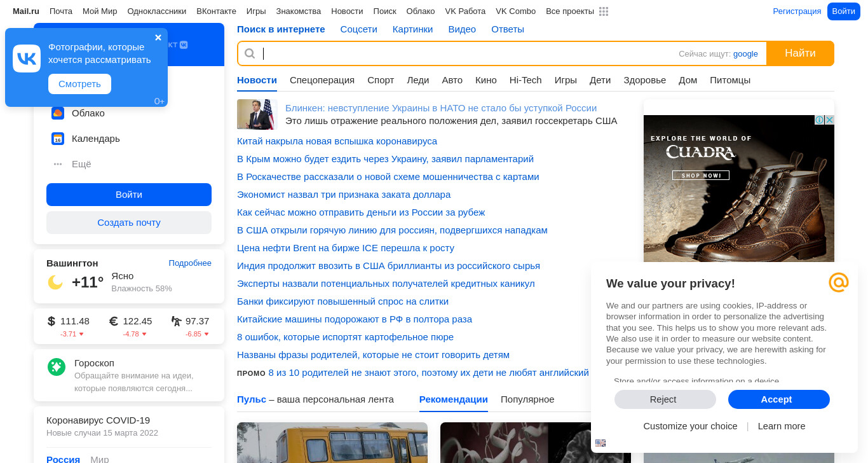This screenshot has width=868, height=463.
Task: Open Мой Мир in the top bar
Action: (x=100, y=11)
